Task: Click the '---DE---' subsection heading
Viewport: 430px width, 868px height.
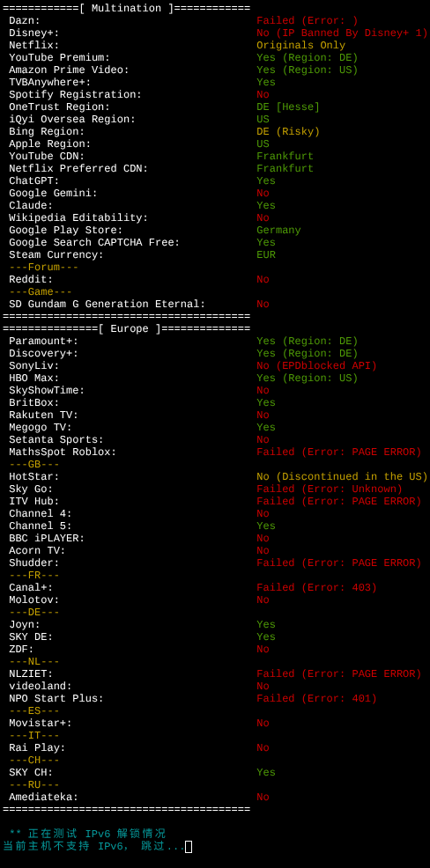Action: (34, 612)
